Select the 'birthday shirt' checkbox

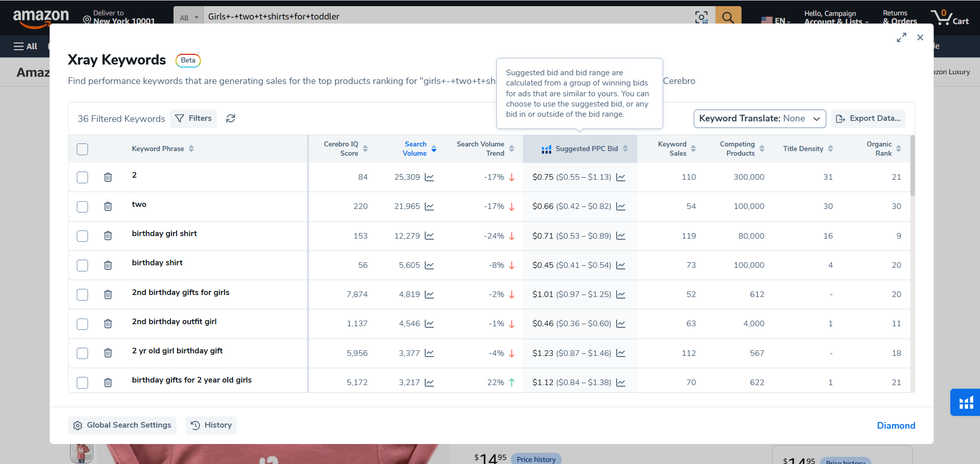coord(82,265)
